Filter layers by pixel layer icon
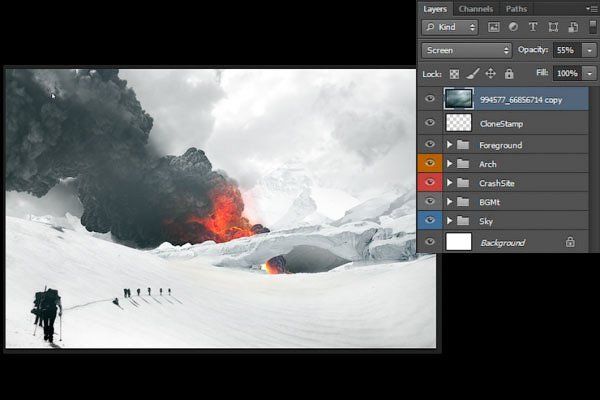 tap(494, 27)
